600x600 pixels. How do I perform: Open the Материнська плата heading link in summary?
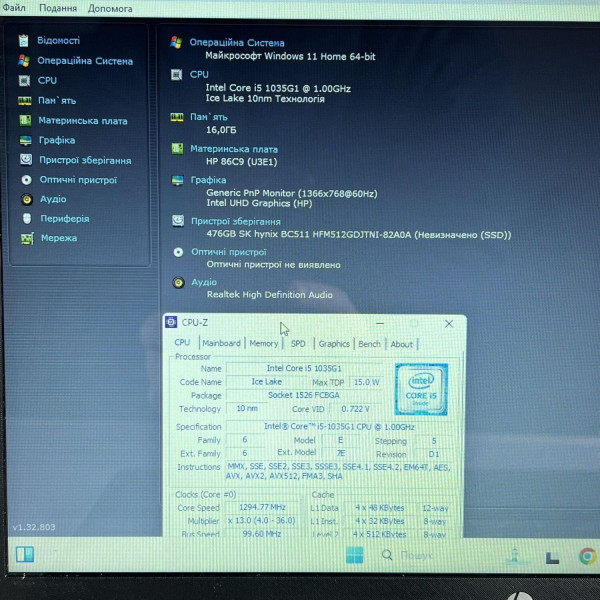coord(234,149)
